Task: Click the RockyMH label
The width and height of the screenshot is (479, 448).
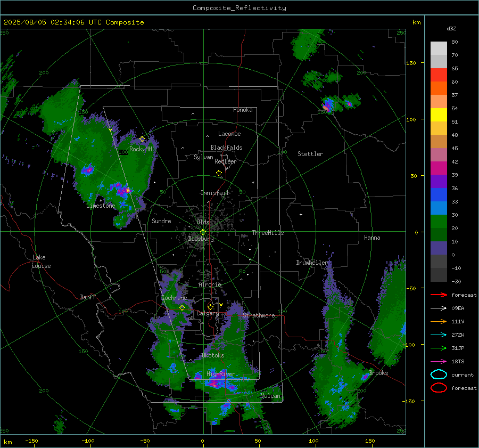Action: tap(141, 149)
